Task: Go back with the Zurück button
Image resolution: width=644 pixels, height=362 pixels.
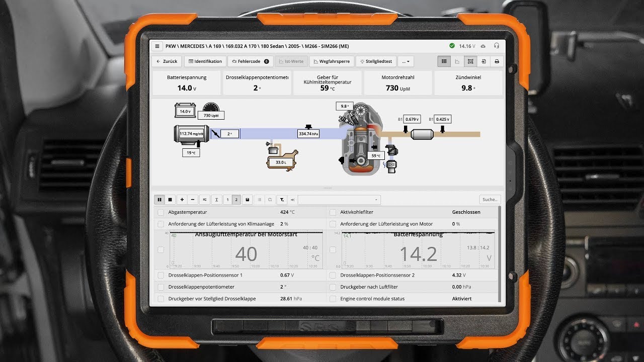Action: (x=167, y=61)
